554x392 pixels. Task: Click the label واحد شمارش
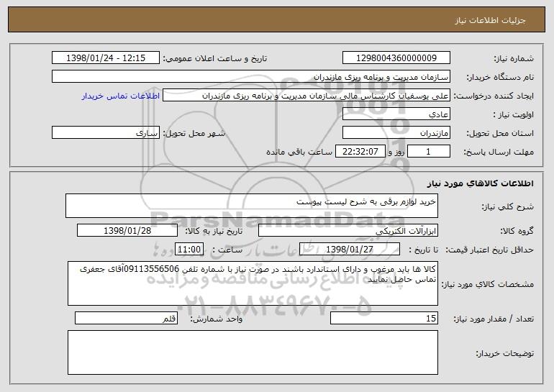(217, 319)
